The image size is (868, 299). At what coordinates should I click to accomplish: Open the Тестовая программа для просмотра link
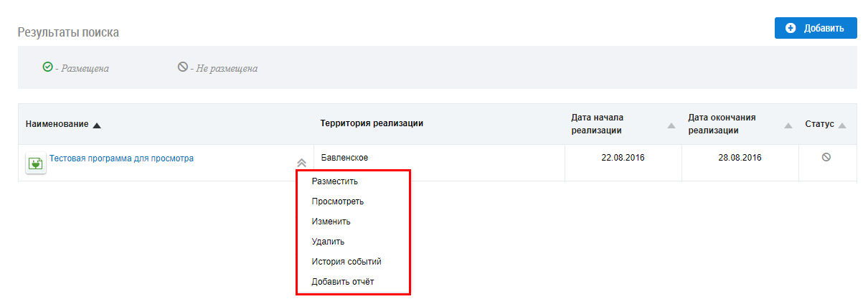[x=121, y=158]
